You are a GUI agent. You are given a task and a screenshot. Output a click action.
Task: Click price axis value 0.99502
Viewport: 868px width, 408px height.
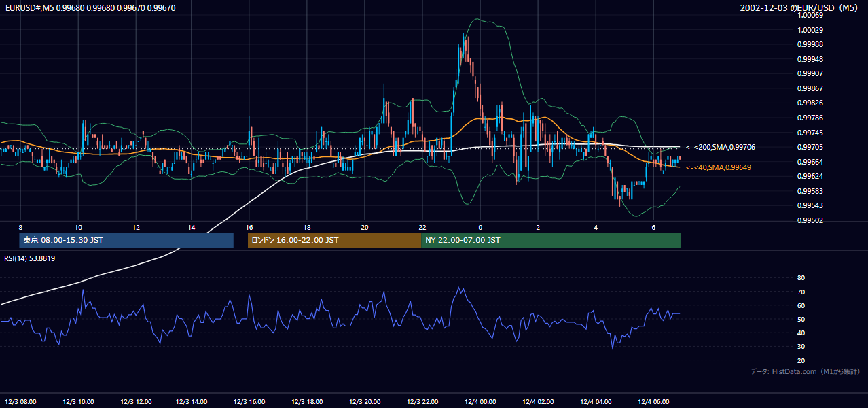pos(811,220)
